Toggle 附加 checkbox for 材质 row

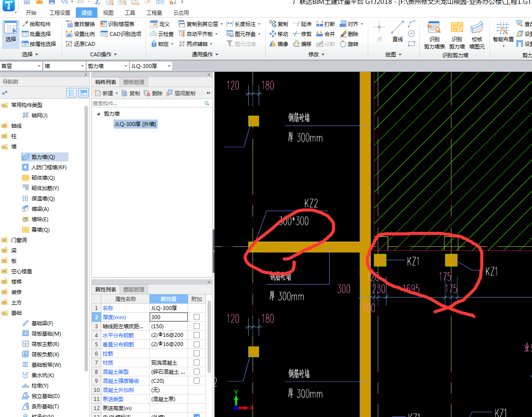(197, 362)
